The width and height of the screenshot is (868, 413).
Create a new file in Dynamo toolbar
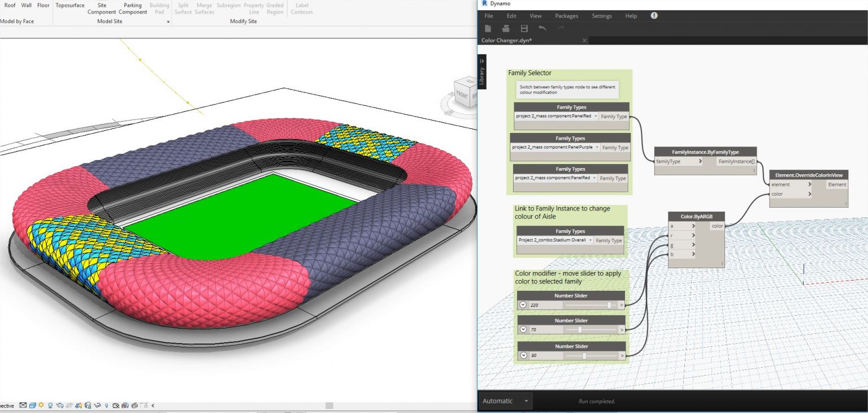tap(488, 28)
